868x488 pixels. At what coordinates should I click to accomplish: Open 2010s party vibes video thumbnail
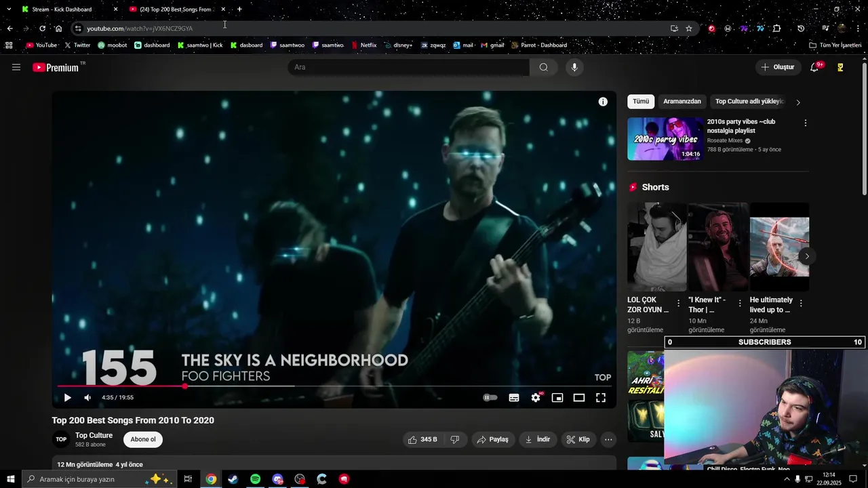click(x=666, y=139)
